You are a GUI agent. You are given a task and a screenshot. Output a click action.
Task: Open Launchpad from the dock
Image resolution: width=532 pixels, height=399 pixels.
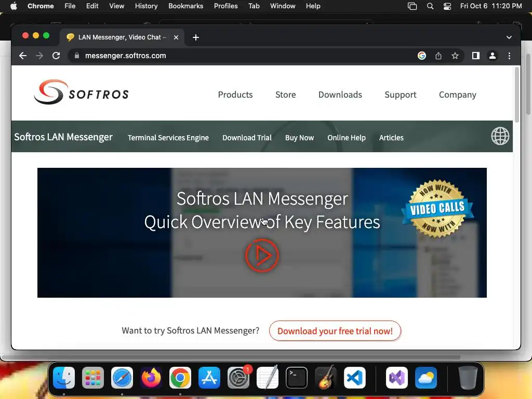coord(93,378)
